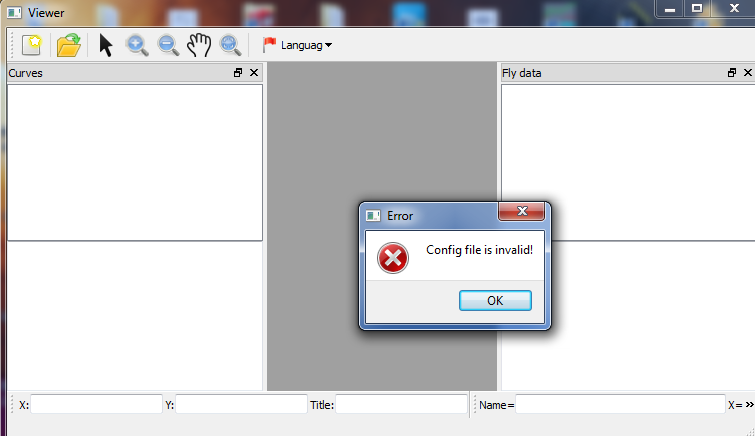This screenshot has width=755, height=436.
Task: Click the new document icon
Action: tap(32, 45)
